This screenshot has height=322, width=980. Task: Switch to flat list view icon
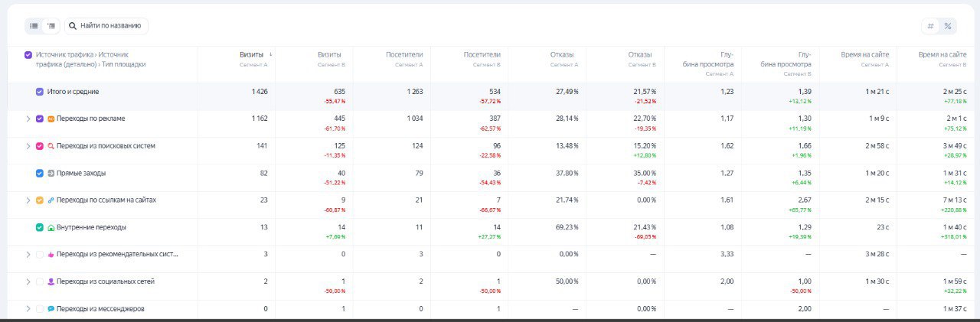pyautogui.click(x=34, y=26)
